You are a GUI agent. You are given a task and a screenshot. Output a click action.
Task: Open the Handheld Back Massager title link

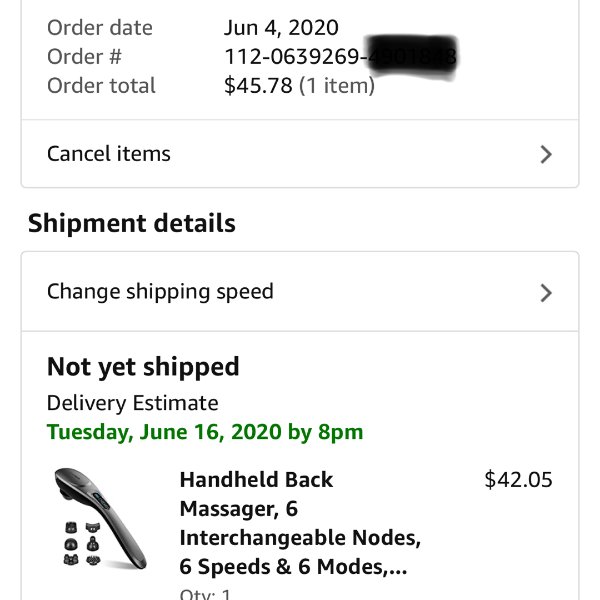(300, 523)
